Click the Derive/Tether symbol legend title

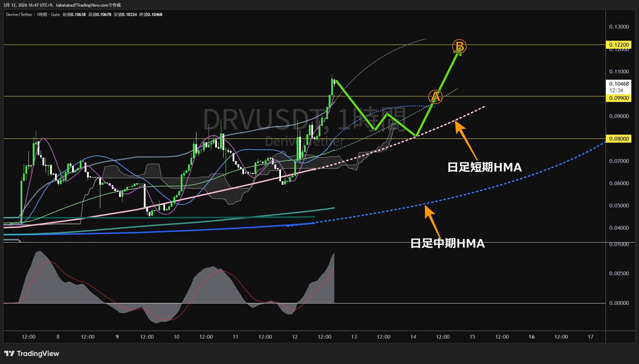19,15
